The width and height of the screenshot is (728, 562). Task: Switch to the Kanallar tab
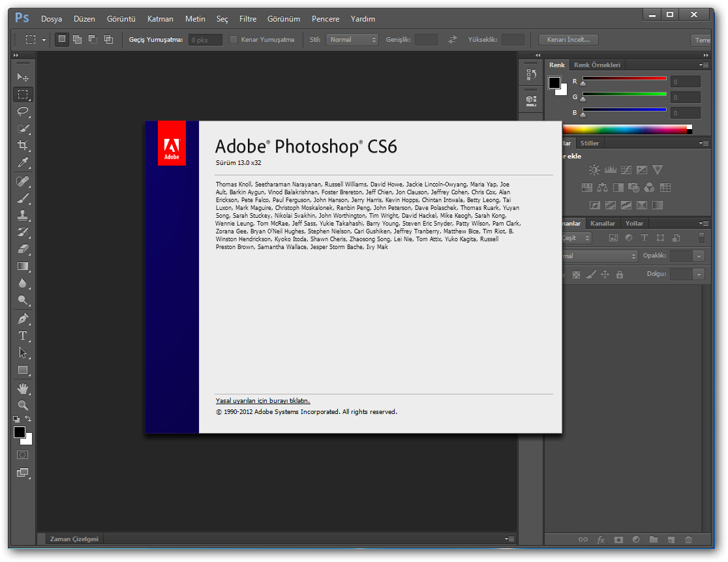point(603,223)
